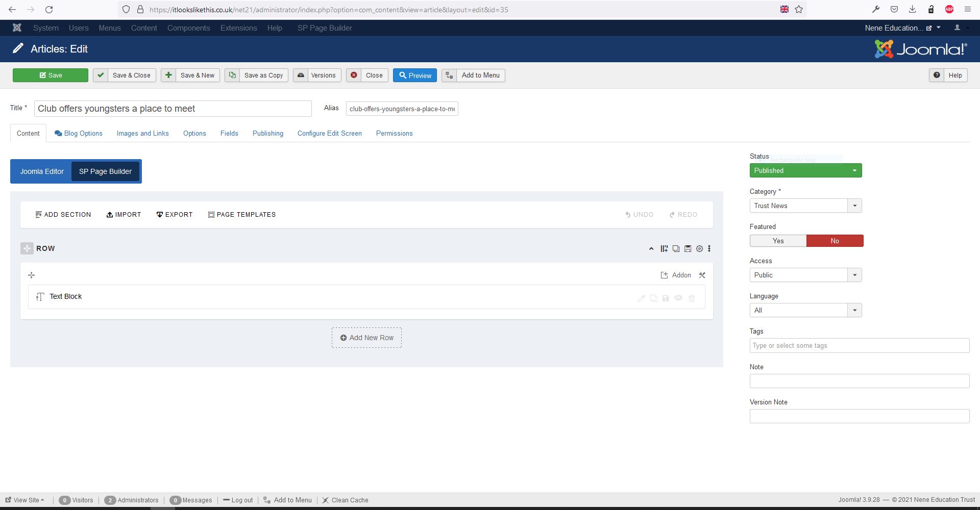Click the Save & Close button

[124, 75]
